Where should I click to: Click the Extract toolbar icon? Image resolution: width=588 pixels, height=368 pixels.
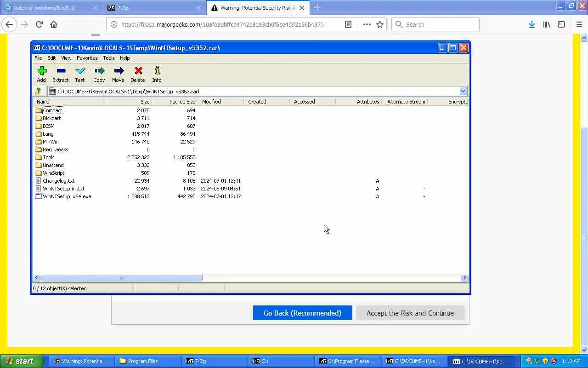coord(61,71)
